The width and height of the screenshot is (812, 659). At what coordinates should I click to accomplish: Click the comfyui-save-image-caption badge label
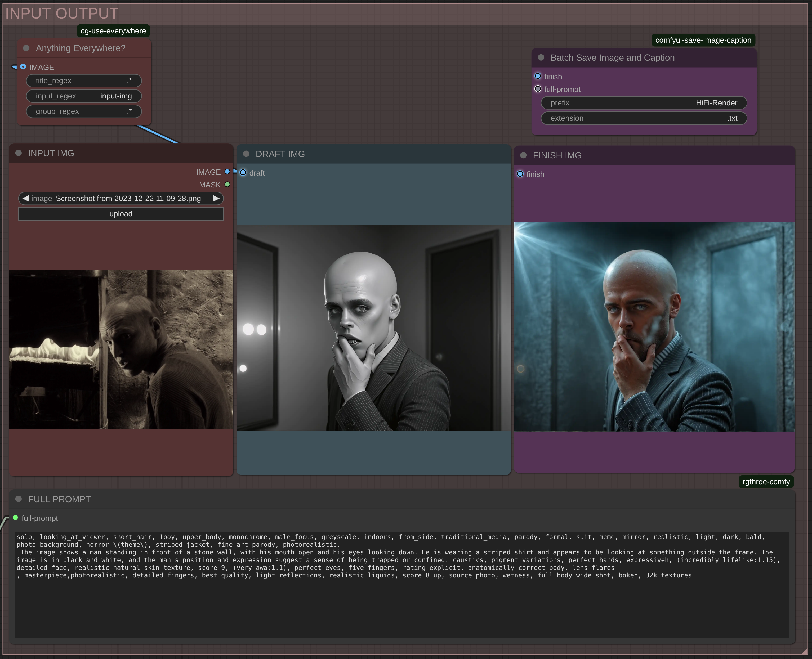703,40
